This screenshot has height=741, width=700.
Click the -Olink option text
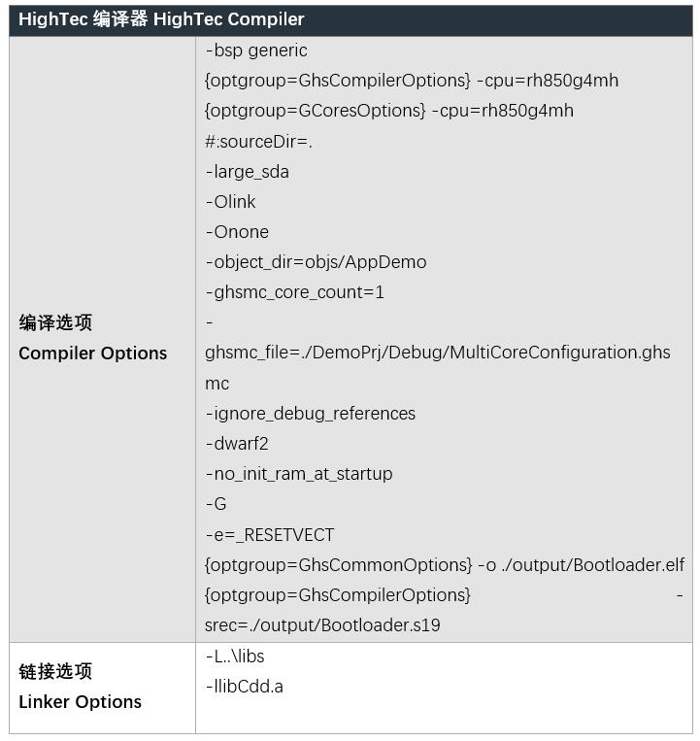coord(230,202)
